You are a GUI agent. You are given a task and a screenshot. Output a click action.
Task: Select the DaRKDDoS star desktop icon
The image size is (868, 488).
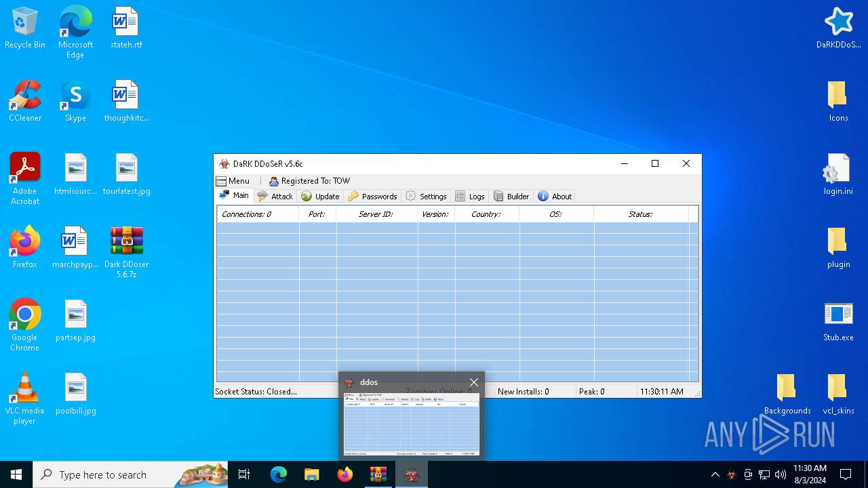click(838, 29)
